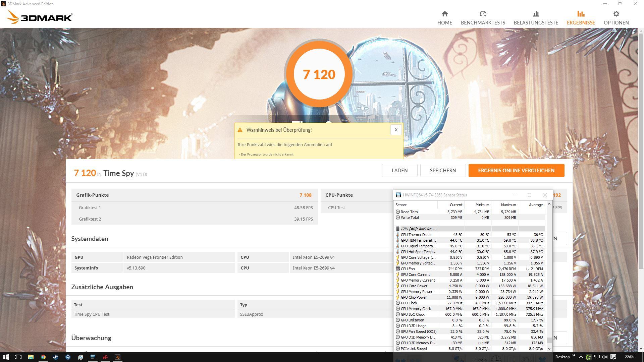Dismiss the Warnhinweis validation warning

[396, 130]
